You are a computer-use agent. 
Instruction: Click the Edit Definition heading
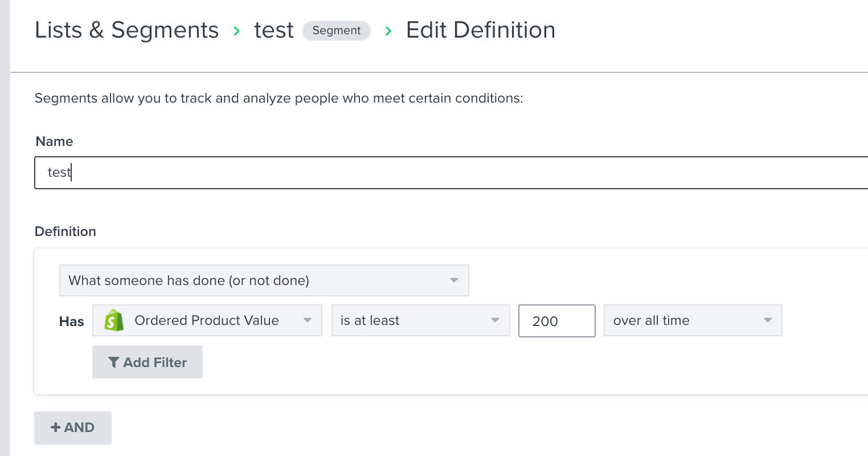[481, 30]
